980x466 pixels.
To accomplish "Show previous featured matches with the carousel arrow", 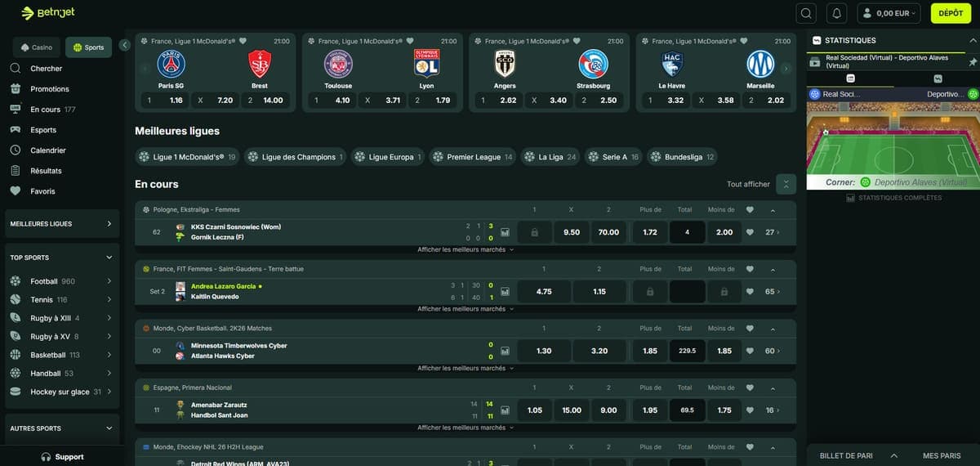I will (x=145, y=69).
